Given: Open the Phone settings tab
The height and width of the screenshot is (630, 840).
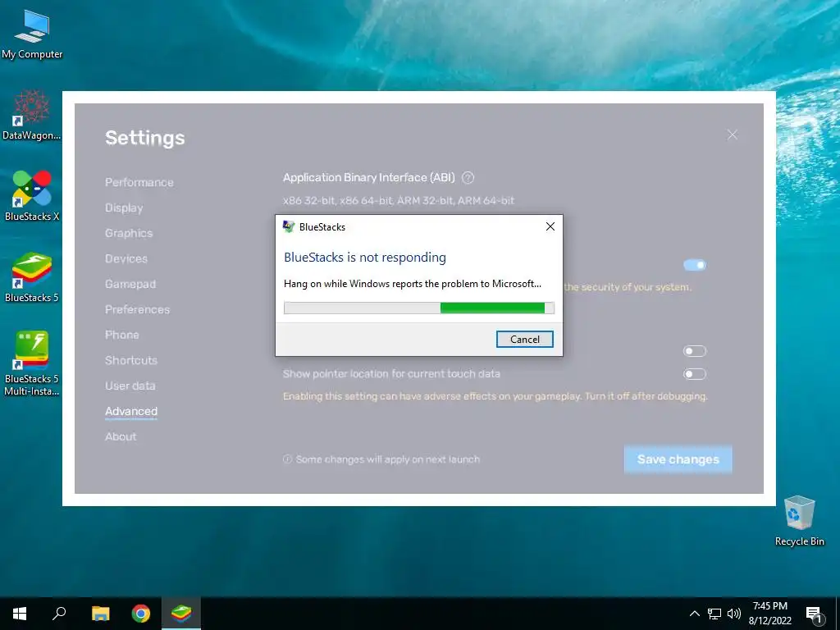Looking at the screenshot, I should point(121,335).
